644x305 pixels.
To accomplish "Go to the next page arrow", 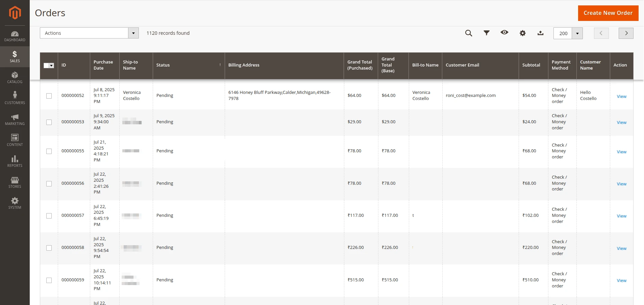I will (626, 33).
